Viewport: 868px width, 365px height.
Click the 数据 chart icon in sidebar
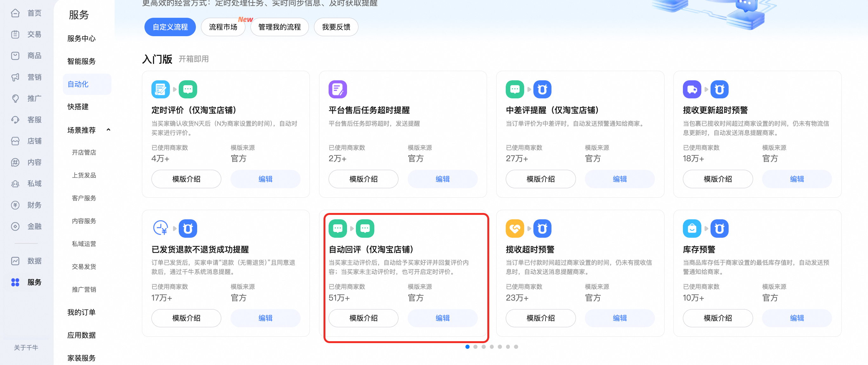15,261
